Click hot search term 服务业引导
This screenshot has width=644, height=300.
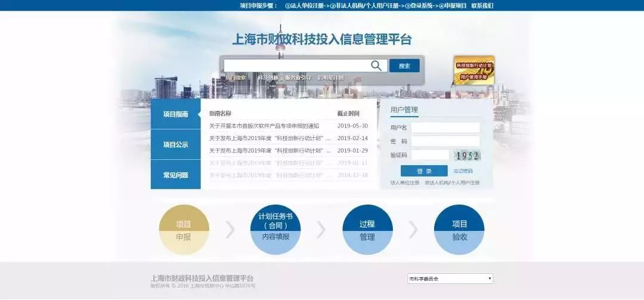298,78
